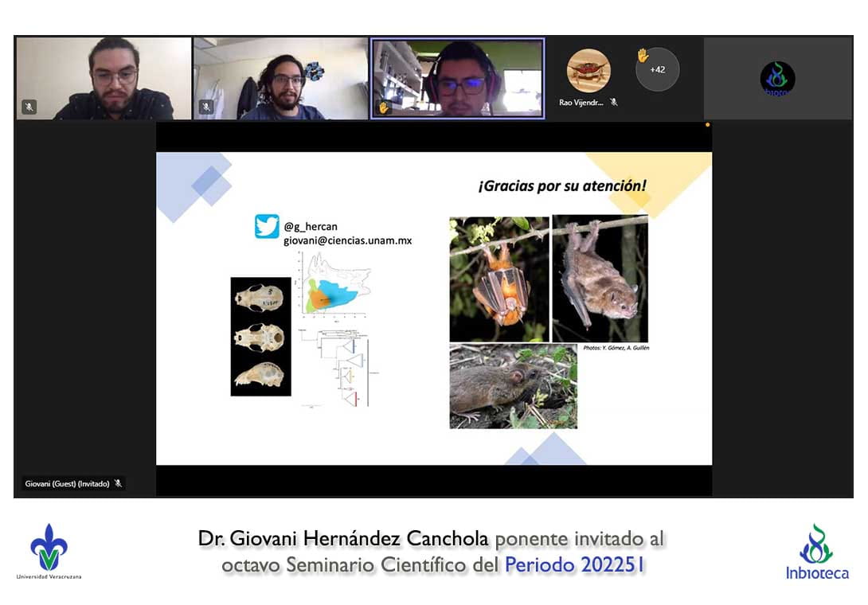
Task: Click the Twitter bird icon on the slide
Action: coord(267,227)
